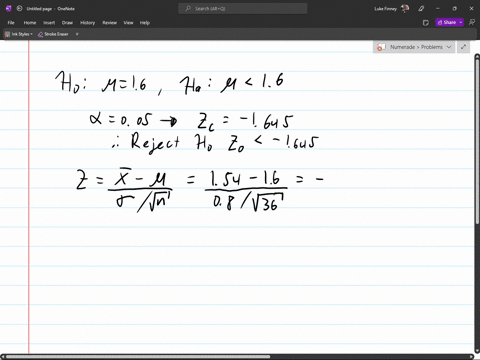Viewport: 480px width, 360px height.
Task: Switch to the Home tab
Action: pyautogui.click(x=30, y=23)
